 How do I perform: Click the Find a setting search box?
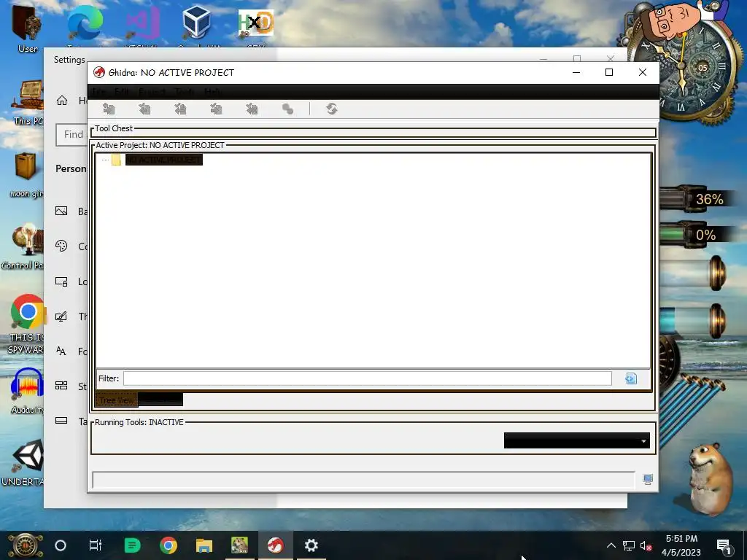pos(71,135)
